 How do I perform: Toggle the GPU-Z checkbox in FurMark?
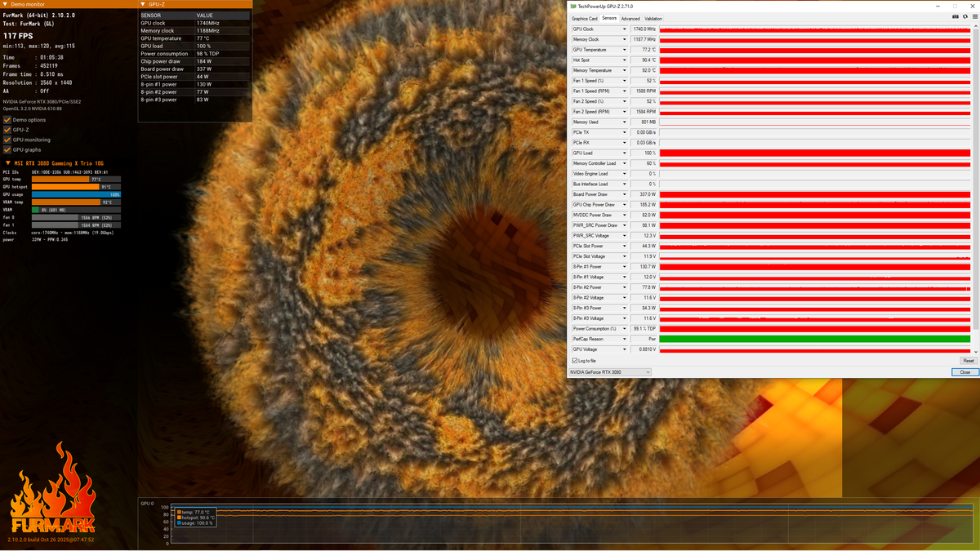[x=7, y=130]
